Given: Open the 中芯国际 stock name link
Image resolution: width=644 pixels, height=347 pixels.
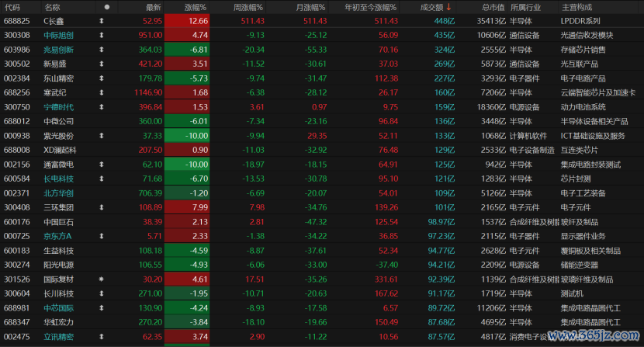Looking at the screenshot, I should pos(59,308).
